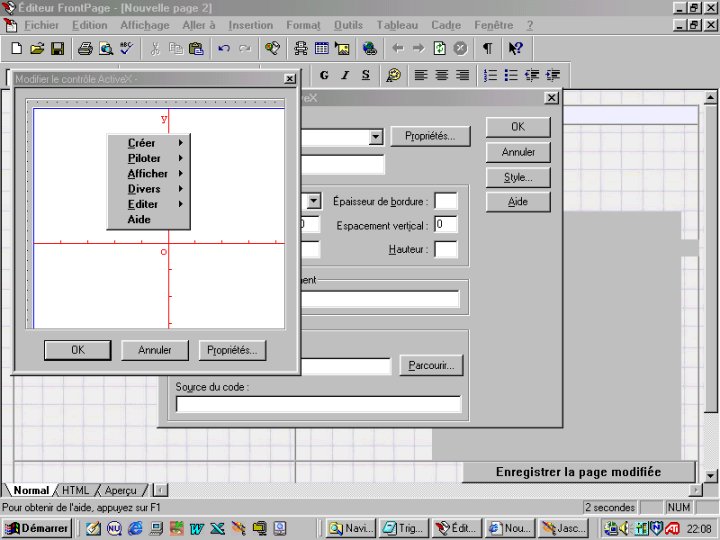Open the Fichier menu
The width and height of the screenshot is (720, 540).
(x=41, y=25)
